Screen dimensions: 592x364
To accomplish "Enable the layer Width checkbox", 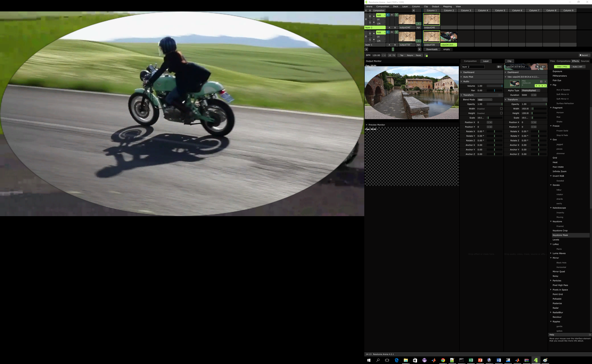I will [x=501, y=109].
